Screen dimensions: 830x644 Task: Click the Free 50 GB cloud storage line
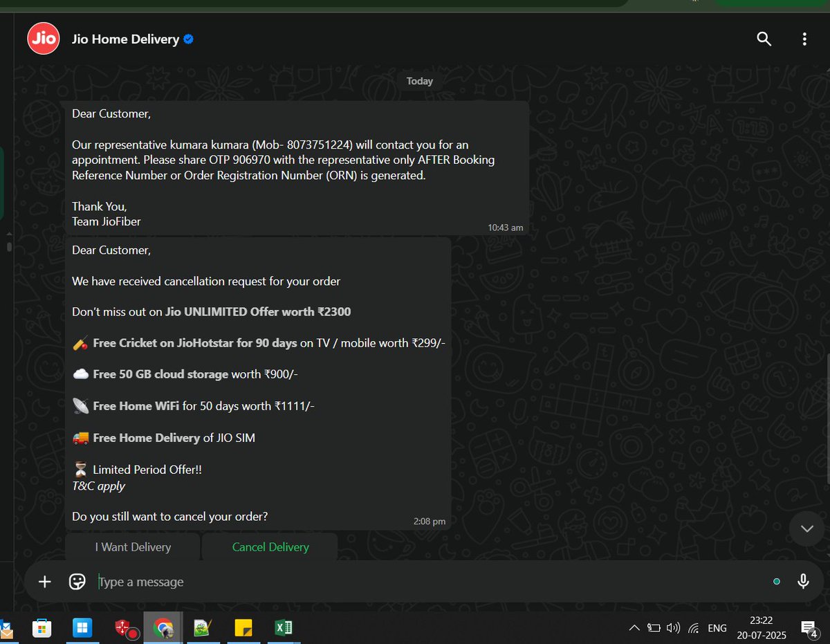185,374
